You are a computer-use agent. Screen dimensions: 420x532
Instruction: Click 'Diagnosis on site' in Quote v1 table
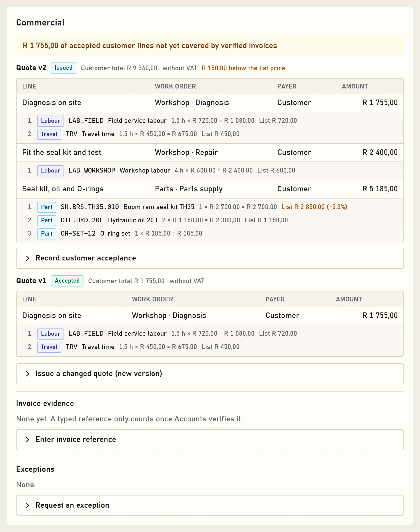(x=52, y=316)
